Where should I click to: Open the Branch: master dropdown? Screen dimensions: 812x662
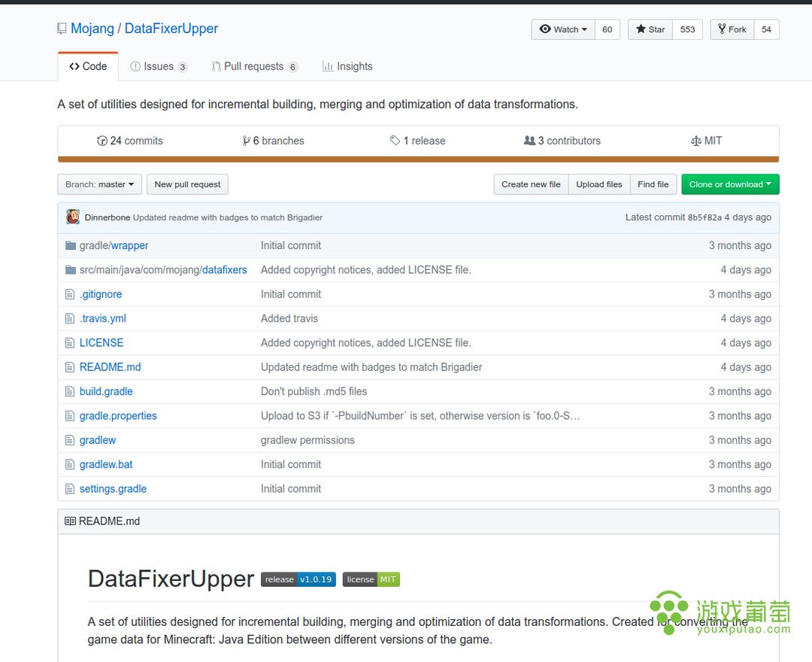pos(99,184)
